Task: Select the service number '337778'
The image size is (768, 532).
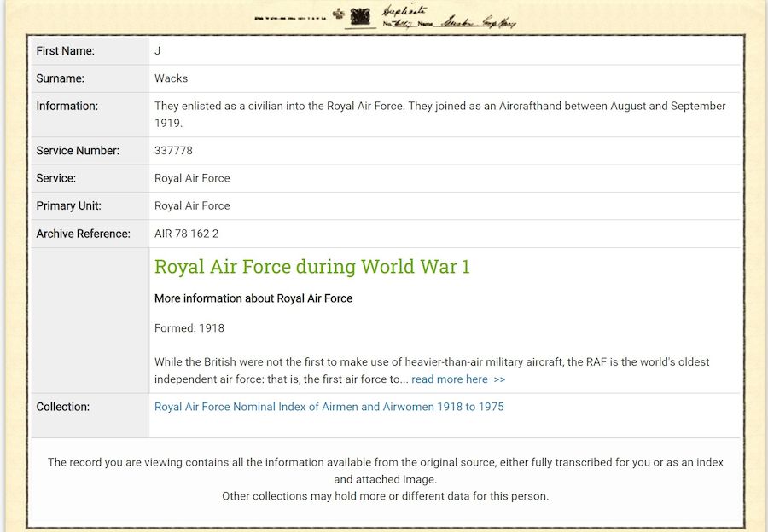Action: (173, 151)
